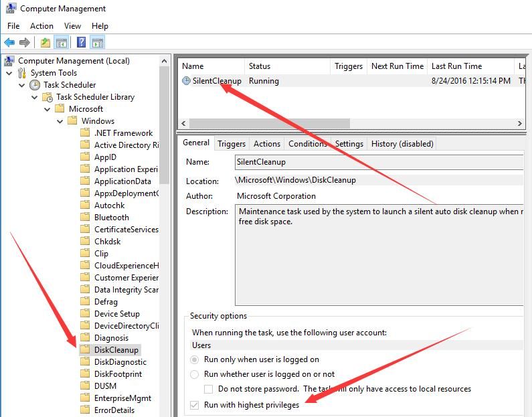Image resolution: width=532 pixels, height=417 pixels.
Task: Toggle Run with highest privileges checkbox
Action: 195,405
